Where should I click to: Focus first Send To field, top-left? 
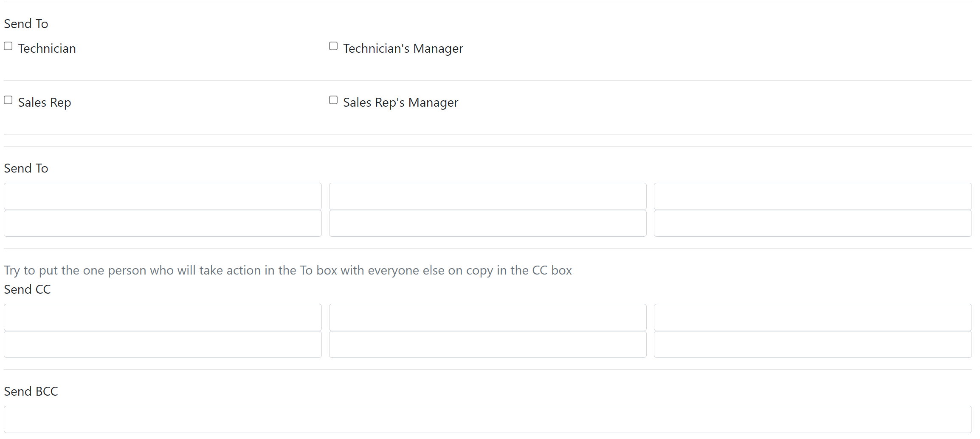(163, 196)
